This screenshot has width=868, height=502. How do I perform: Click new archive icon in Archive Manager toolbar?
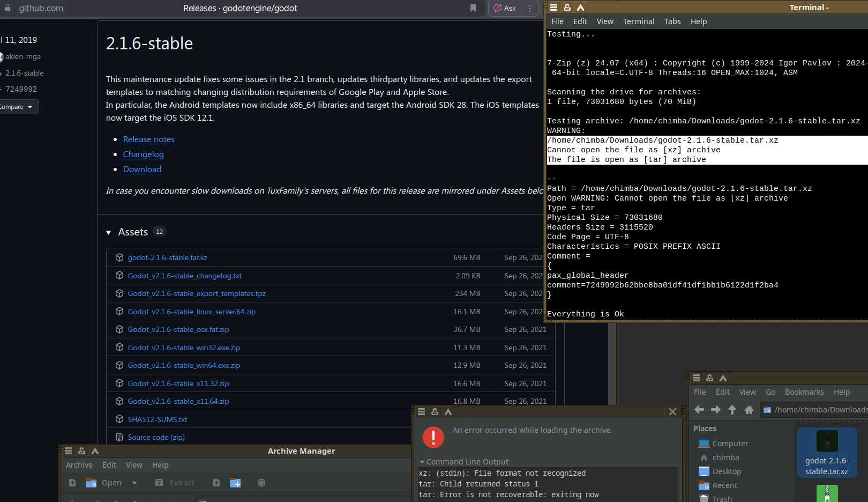click(x=72, y=483)
